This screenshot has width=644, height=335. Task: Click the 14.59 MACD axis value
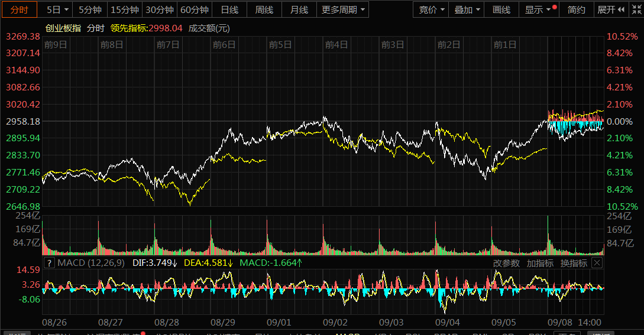28,270
